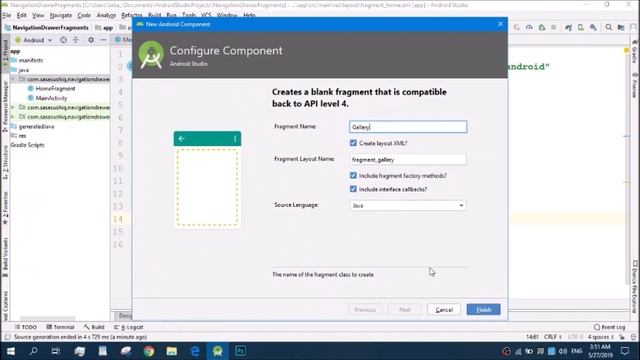640x360 pixels.
Task: Open File Explorer from the taskbar
Action: coord(172,351)
